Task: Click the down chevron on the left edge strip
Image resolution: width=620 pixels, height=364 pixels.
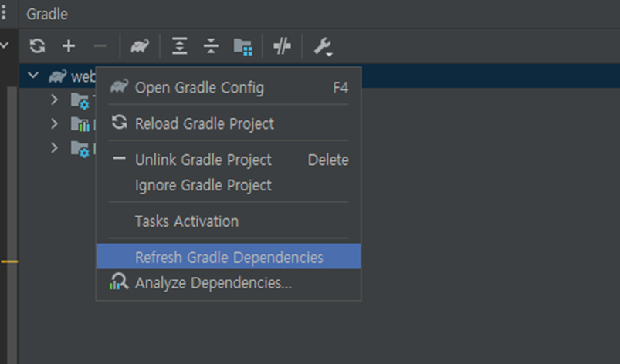Action: coord(5,45)
